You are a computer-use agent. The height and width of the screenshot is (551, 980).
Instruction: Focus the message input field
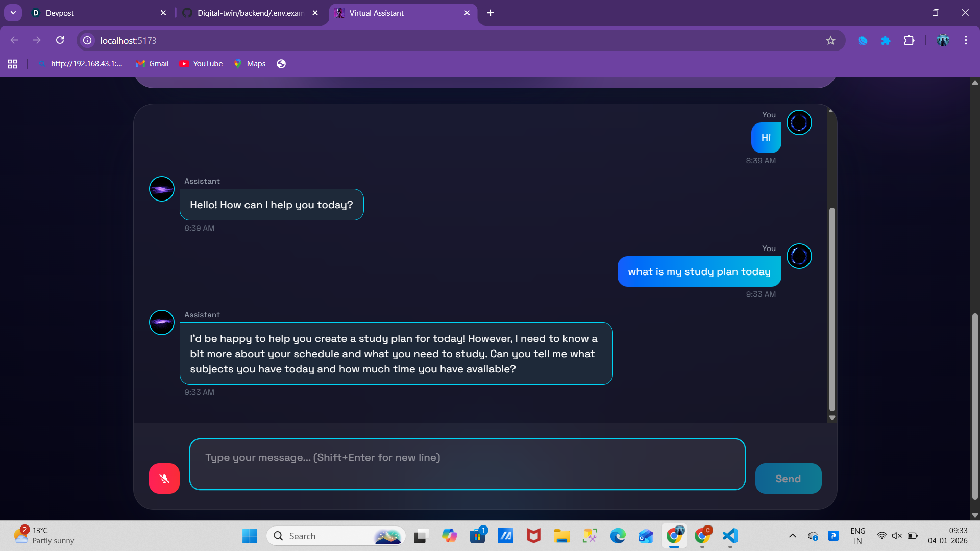click(467, 464)
